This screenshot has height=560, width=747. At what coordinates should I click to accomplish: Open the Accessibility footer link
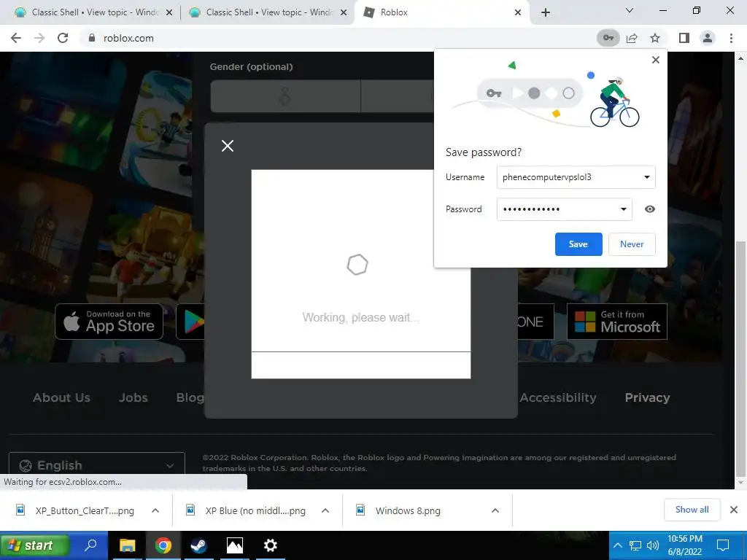pos(558,397)
